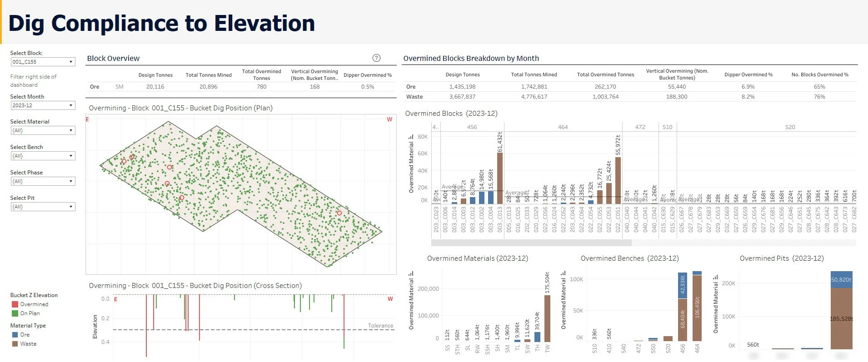Screen dimensions: 868x362
Task: Click the 1,435,198 Ore Design Tonnes cell
Action: point(463,87)
